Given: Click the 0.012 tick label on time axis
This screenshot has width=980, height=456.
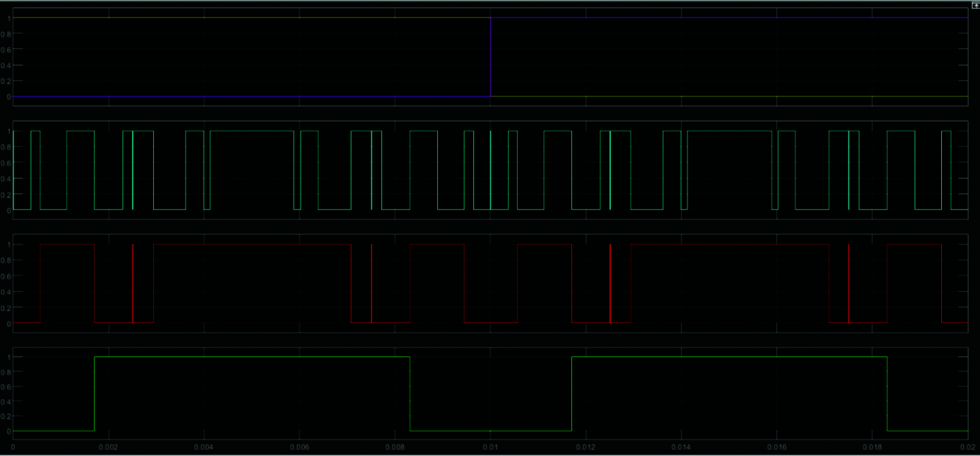Looking at the screenshot, I should tap(585, 447).
